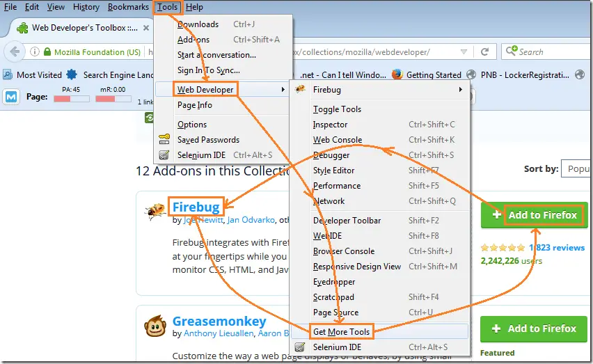Open the URL bar history dropdown arrow
Screen dimensions: 593x364
click(464, 52)
